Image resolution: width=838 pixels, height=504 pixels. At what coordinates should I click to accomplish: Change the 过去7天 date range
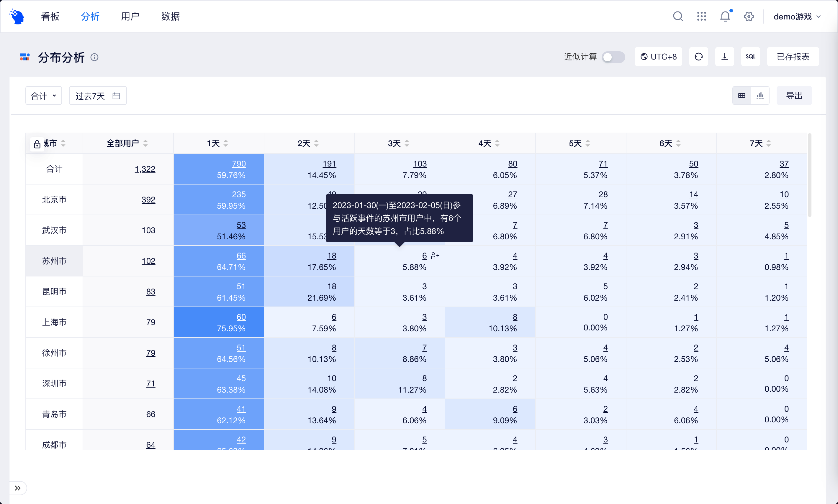[x=97, y=95]
